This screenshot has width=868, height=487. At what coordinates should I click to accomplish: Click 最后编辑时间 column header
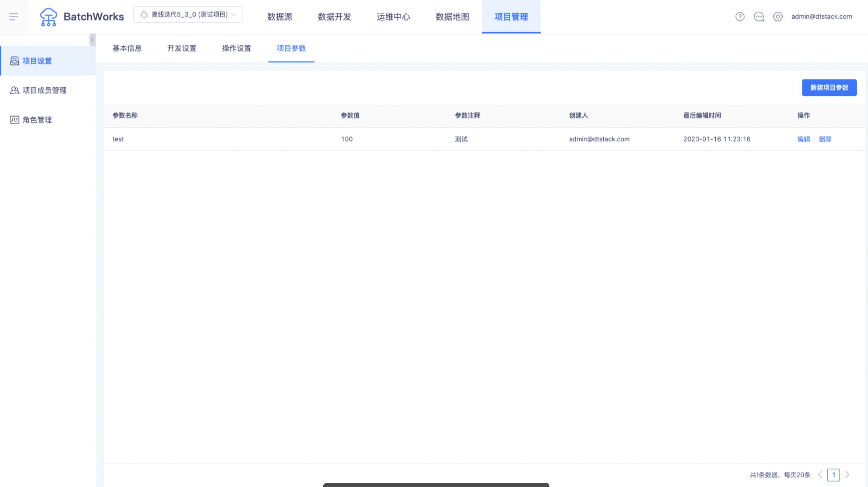(702, 116)
